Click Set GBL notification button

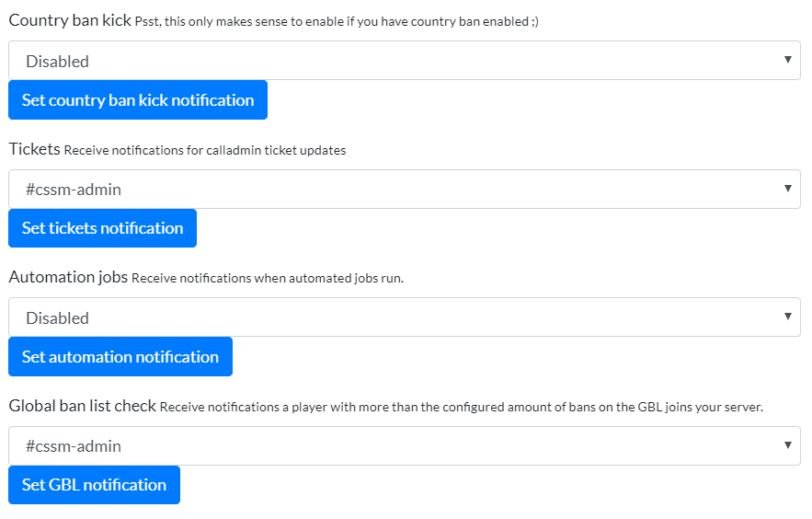94,485
